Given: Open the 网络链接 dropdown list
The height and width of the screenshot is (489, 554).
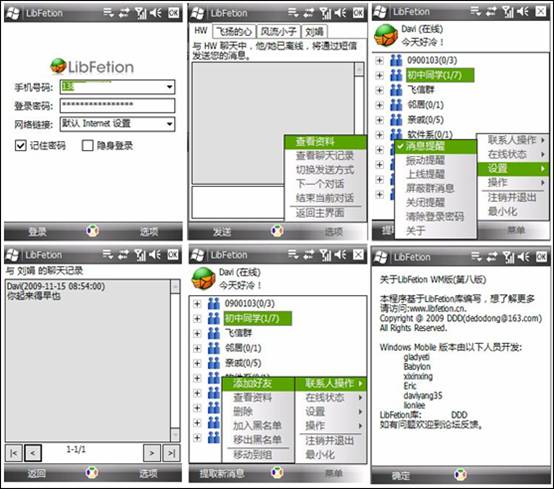Looking at the screenshot, I should tap(117, 124).
